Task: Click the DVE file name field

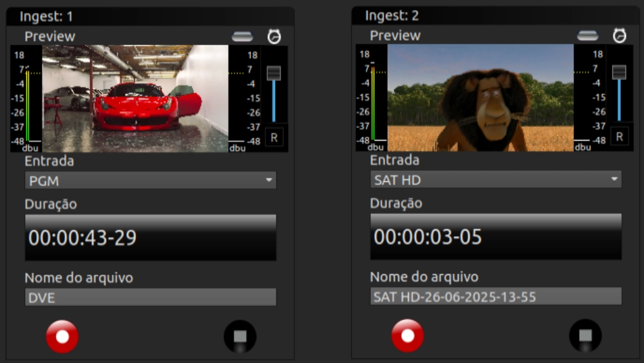Action: pos(150,297)
